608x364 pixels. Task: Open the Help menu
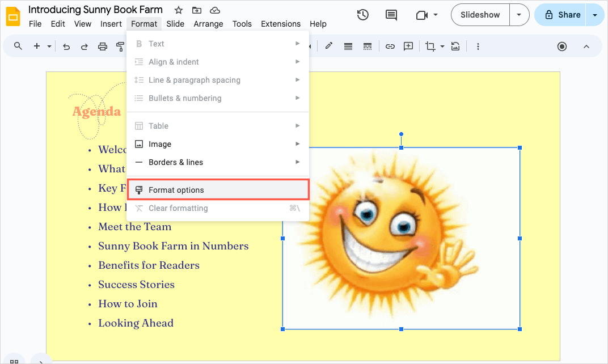[318, 24]
